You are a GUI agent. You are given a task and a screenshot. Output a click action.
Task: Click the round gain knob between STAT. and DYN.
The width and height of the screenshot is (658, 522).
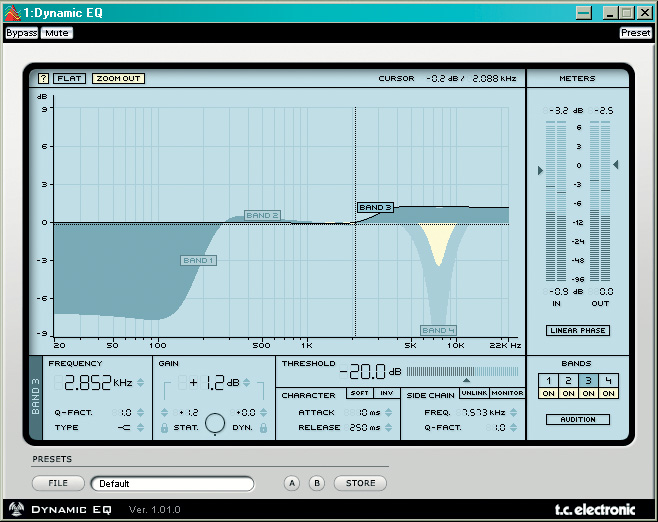pos(214,423)
